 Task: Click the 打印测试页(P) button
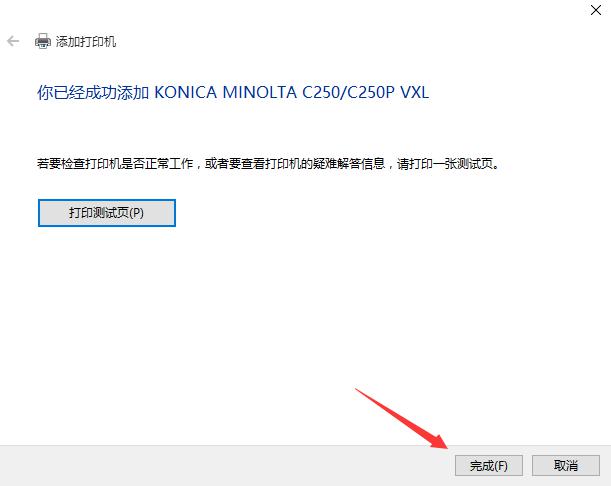(x=107, y=213)
